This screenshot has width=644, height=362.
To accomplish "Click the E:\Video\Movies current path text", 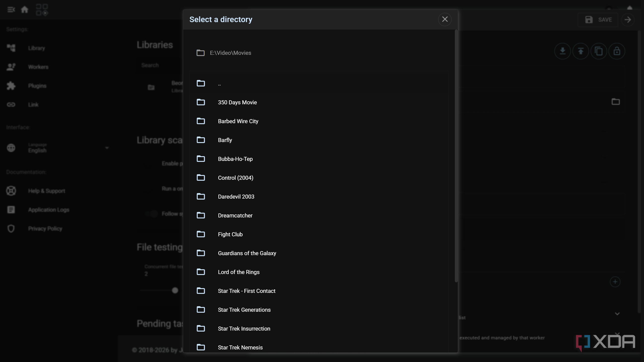I will click(x=230, y=53).
